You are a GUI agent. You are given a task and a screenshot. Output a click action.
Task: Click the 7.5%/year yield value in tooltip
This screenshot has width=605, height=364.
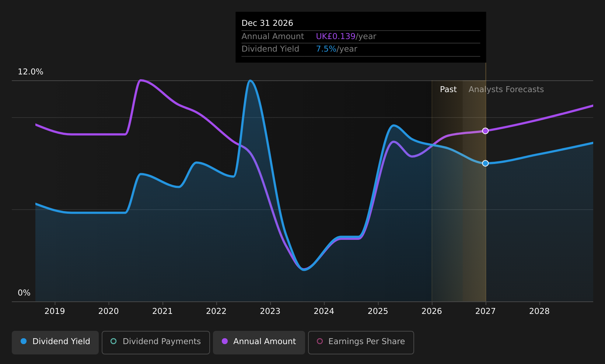[336, 49]
